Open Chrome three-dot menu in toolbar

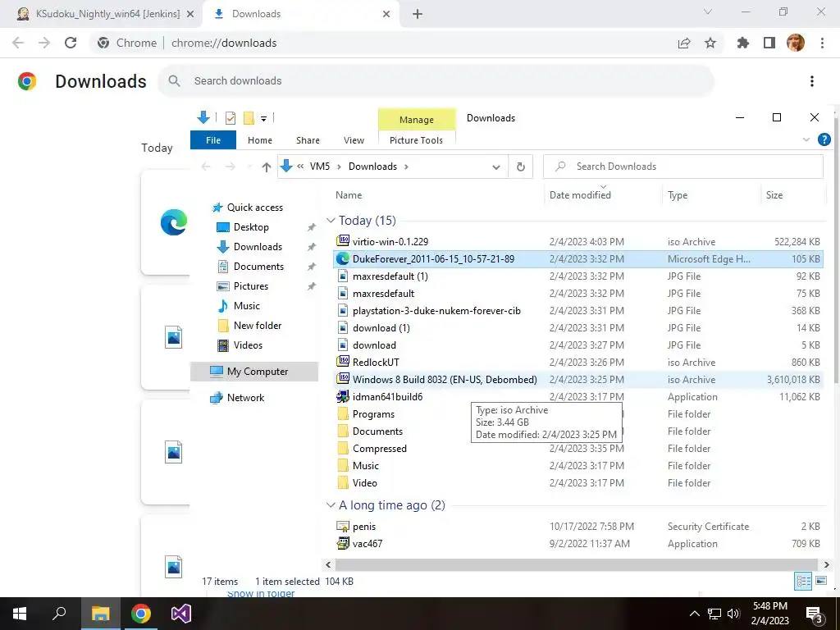pyautogui.click(x=822, y=43)
